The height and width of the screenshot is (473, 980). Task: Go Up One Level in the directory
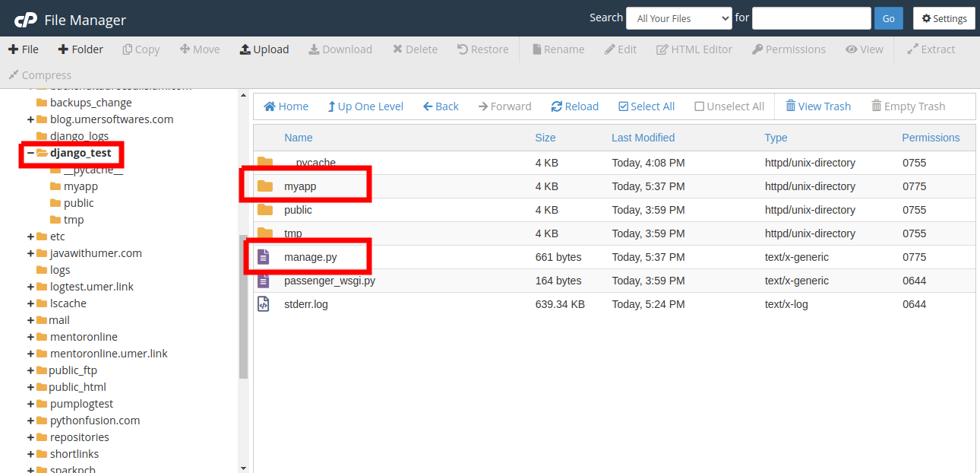tap(365, 106)
